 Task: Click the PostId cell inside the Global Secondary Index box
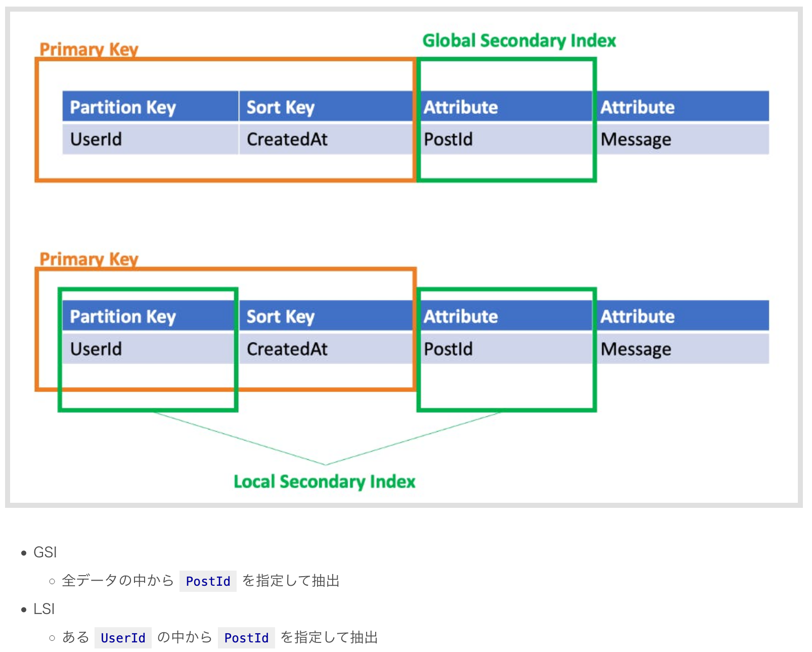[448, 139]
